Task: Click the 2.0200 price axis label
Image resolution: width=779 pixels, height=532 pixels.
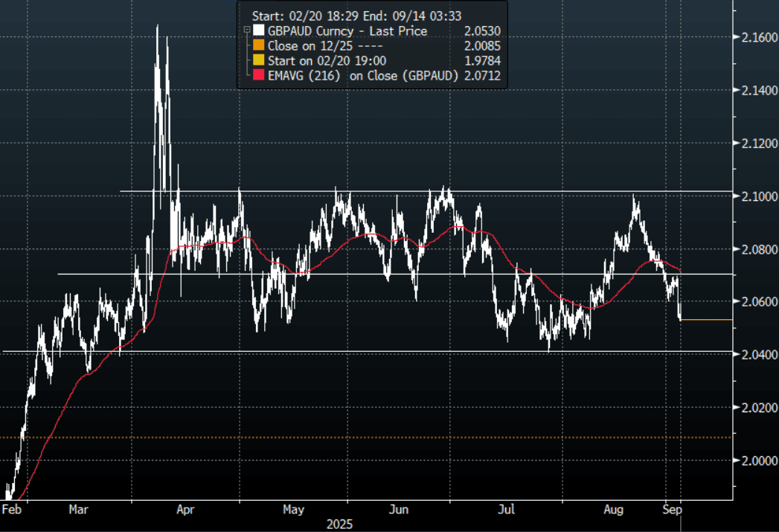Action: (x=759, y=408)
